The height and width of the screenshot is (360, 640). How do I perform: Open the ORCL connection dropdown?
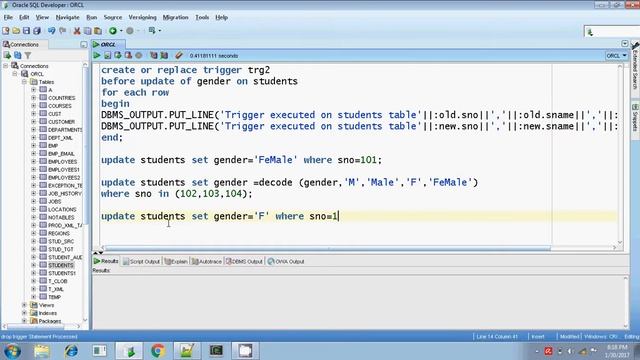pyautogui.click(x=616, y=56)
